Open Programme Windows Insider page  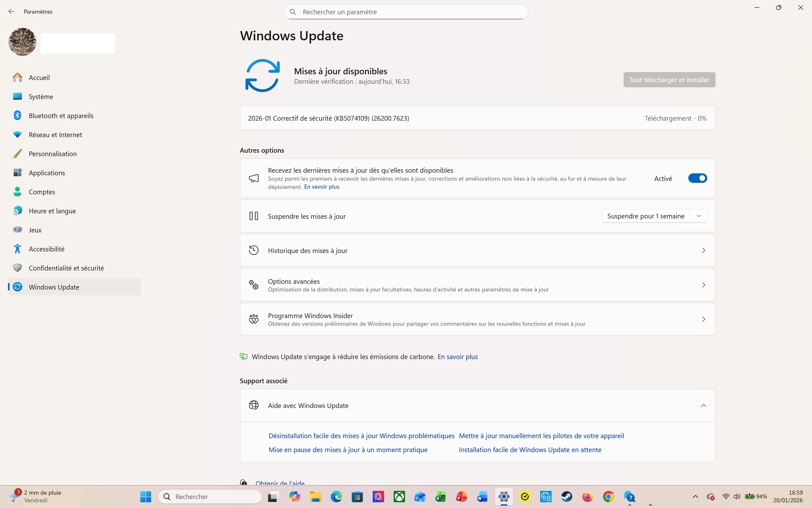point(477,319)
